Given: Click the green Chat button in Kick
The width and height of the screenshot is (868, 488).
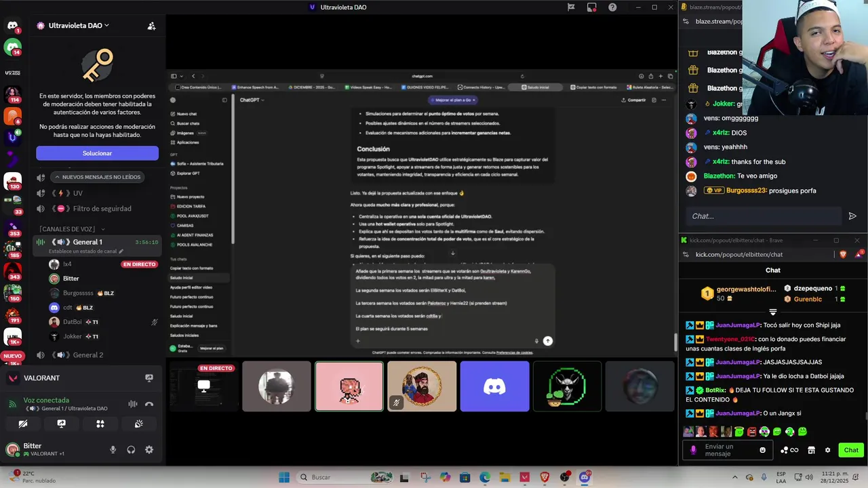Looking at the screenshot, I should (x=851, y=450).
